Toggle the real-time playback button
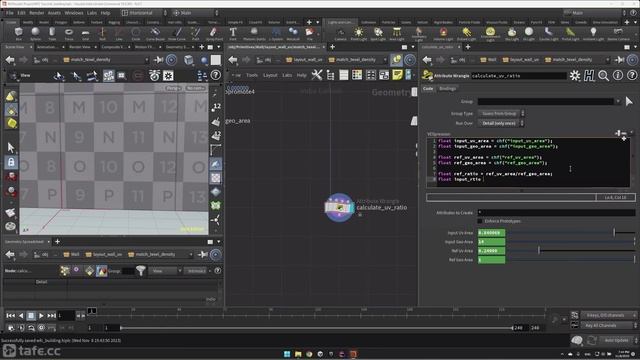640x360 pixels. pos(41,328)
